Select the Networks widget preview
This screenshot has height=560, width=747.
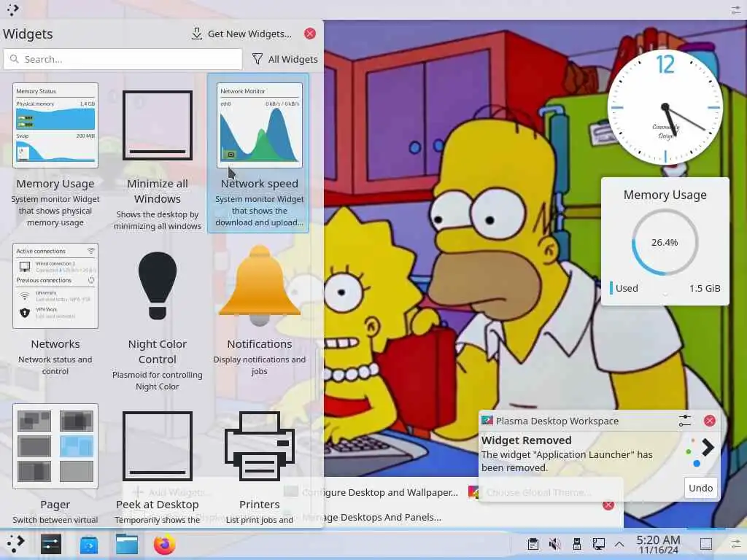(x=55, y=286)
